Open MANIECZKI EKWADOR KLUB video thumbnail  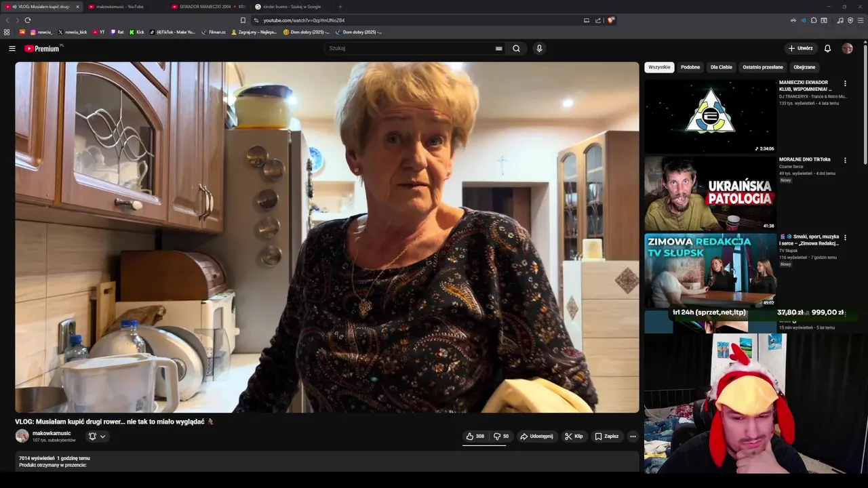(x=710, y=115)
